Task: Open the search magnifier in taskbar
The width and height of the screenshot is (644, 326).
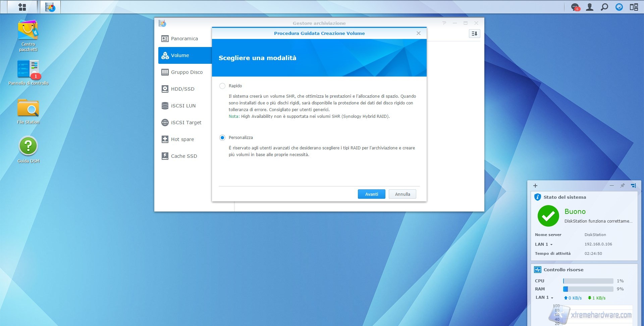Action: coord(604,7)
